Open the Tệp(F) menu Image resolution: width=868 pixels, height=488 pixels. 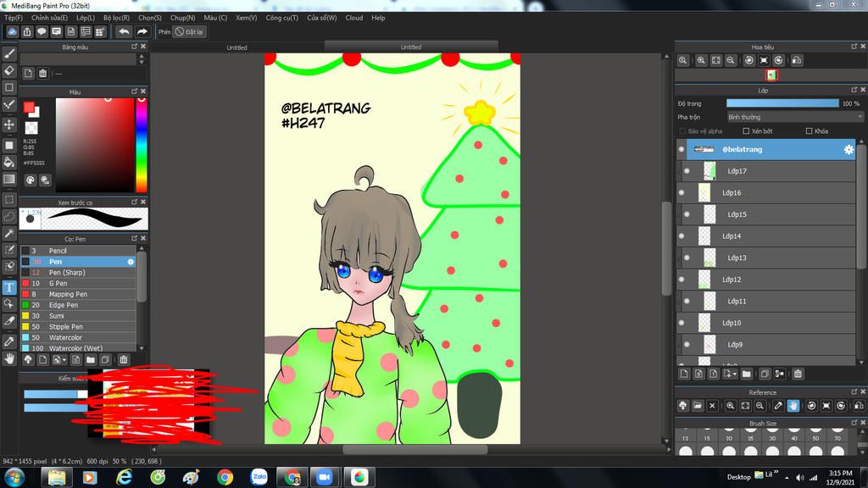pos(14,18)
